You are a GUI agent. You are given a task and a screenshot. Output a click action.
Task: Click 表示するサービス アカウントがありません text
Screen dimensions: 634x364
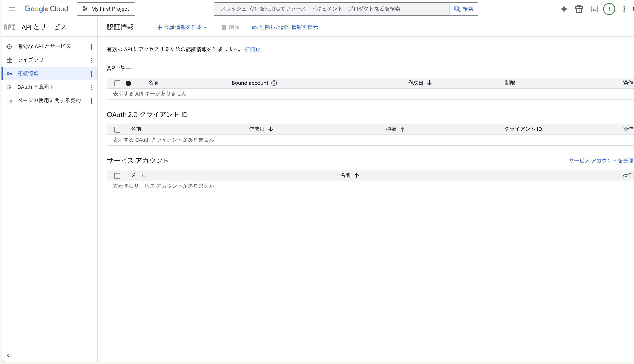coord(163,186)
